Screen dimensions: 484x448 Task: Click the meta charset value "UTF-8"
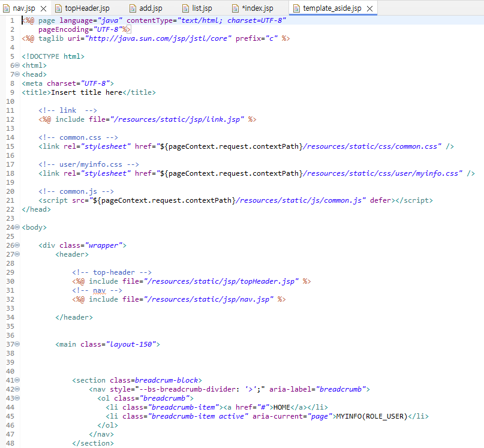click(x=95, y=83)
